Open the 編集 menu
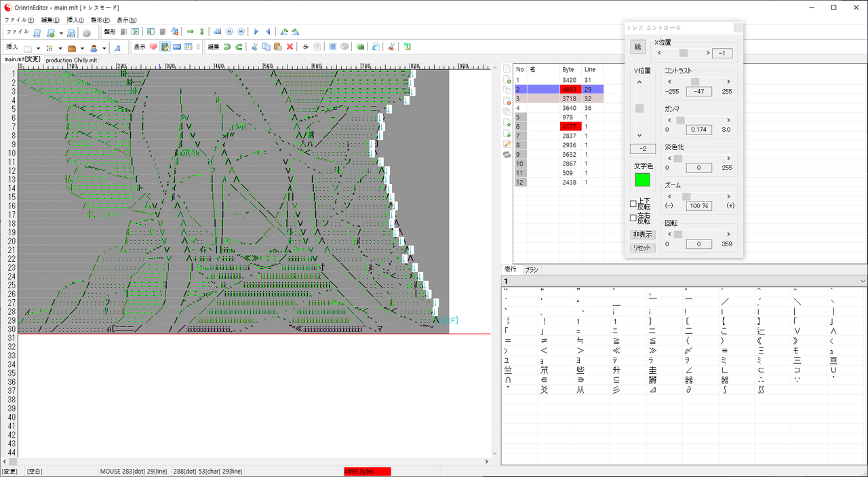The image size is (868, 477). click(x=50, y=20)
